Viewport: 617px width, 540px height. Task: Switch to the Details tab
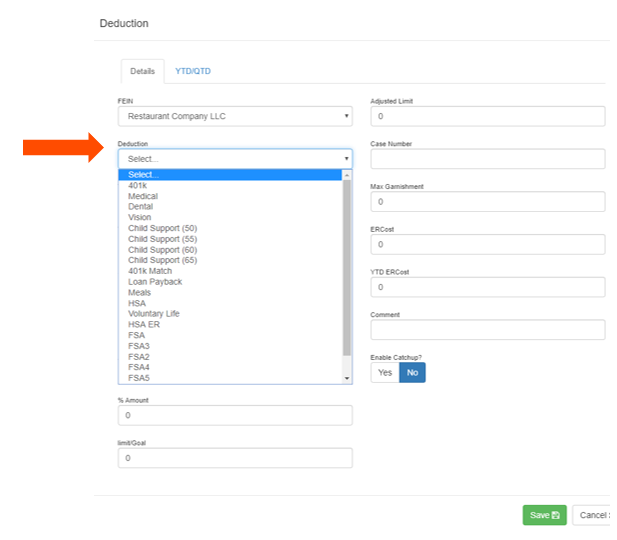tap(142, 71)
